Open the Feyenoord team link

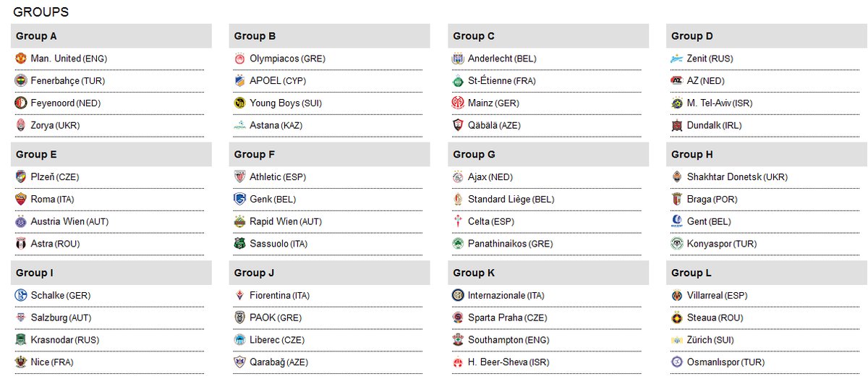point(52,103)
